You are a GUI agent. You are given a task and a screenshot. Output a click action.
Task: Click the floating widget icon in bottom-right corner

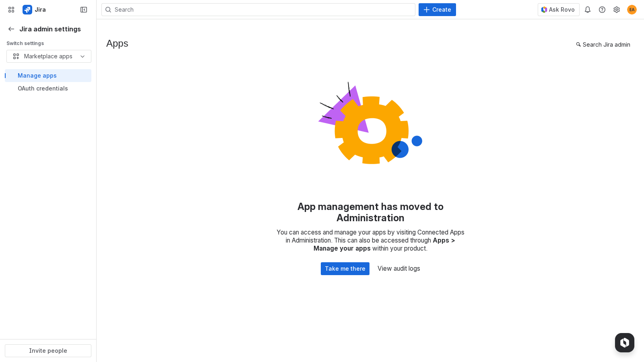[624, 343]
